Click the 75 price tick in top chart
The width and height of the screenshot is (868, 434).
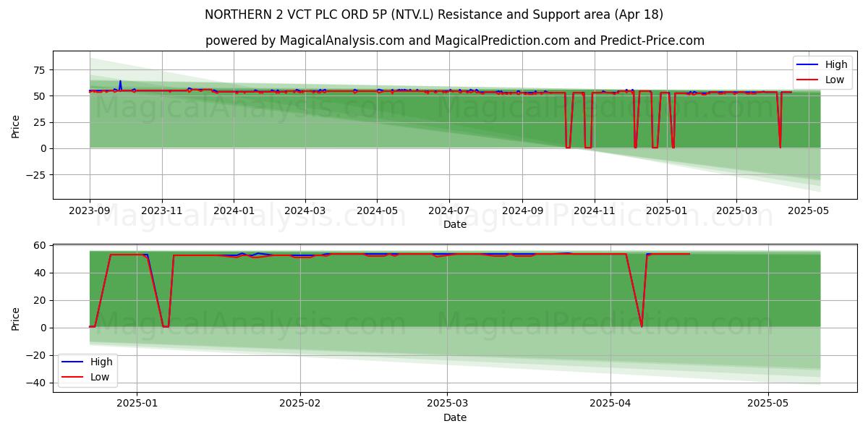pos(41,70)
